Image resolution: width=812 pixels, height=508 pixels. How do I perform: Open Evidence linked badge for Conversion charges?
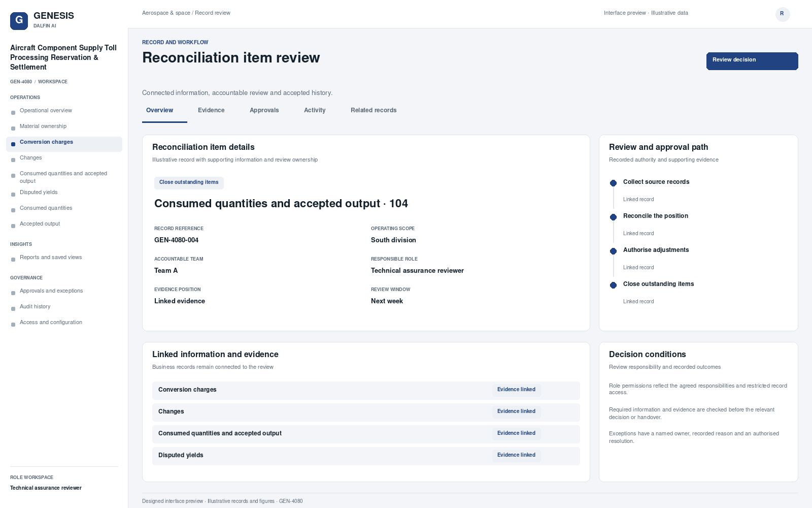[516, 390]
